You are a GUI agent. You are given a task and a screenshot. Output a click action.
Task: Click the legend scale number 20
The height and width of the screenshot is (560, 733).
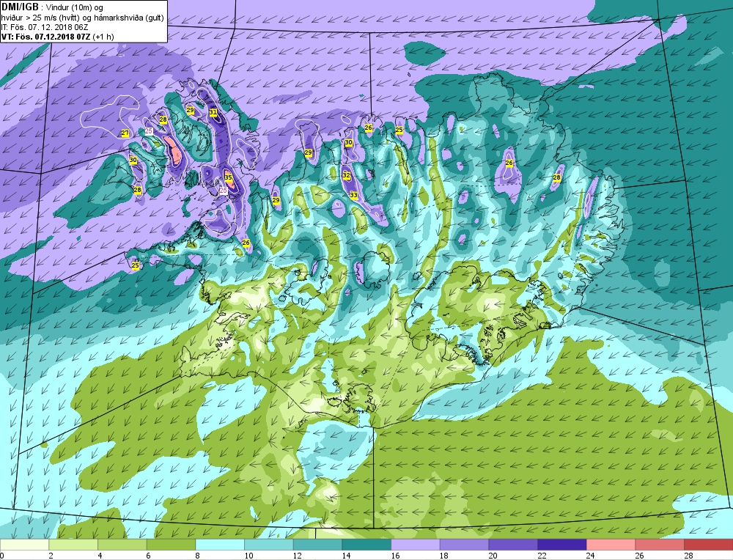(493, 556)
